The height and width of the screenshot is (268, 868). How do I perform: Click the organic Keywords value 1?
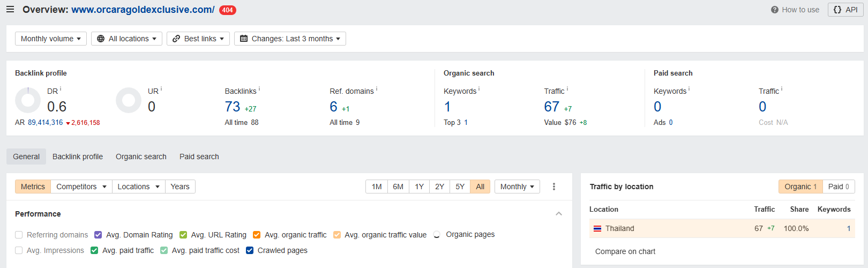tap(447, 107)
